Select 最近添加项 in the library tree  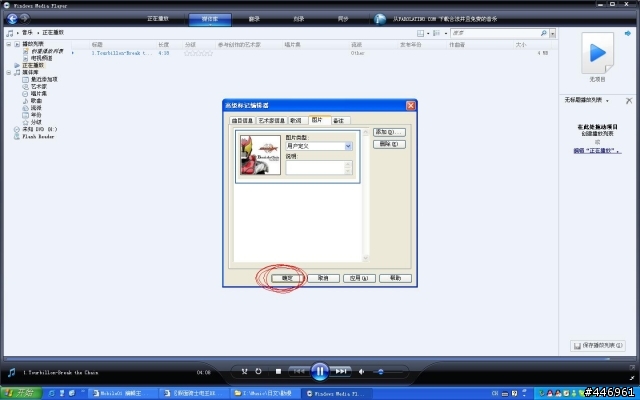pyautogui.click(x=44, y=80)
